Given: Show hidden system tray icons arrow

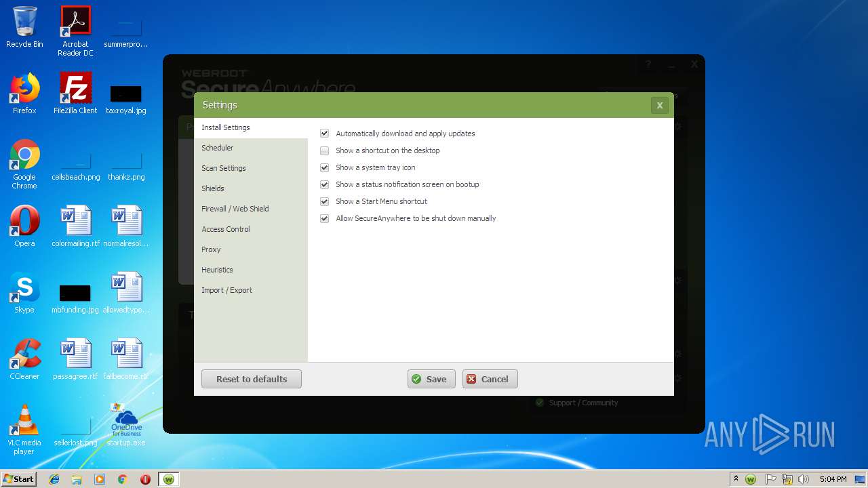Looking at the screenshot, I should (x=736, y=479).
